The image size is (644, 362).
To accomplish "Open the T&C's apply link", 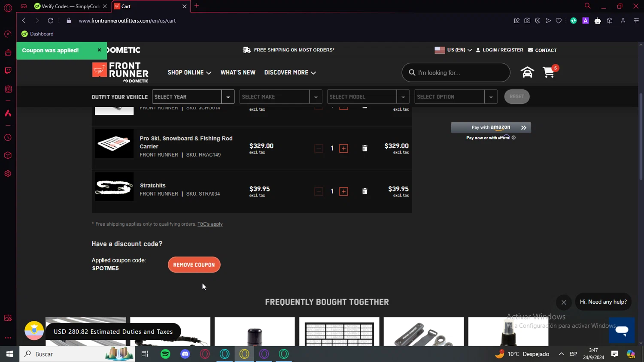I will pyautogui.click(x=210, y=224).
